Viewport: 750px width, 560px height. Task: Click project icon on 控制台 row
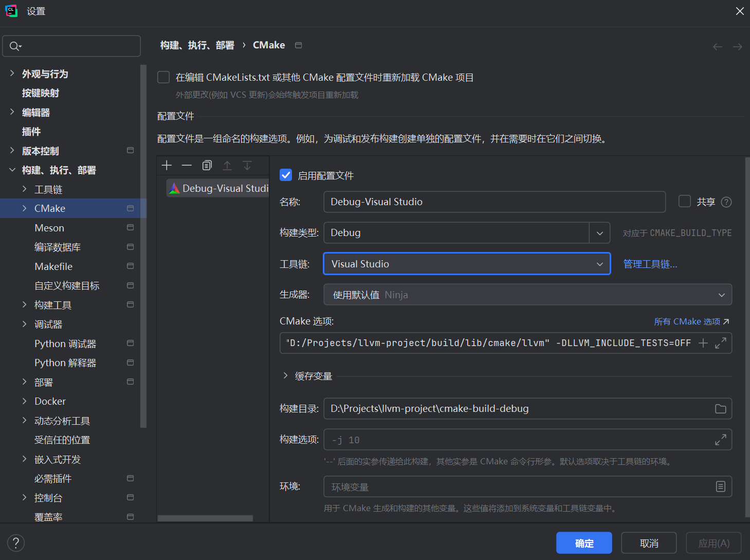[x=130, y=497]
